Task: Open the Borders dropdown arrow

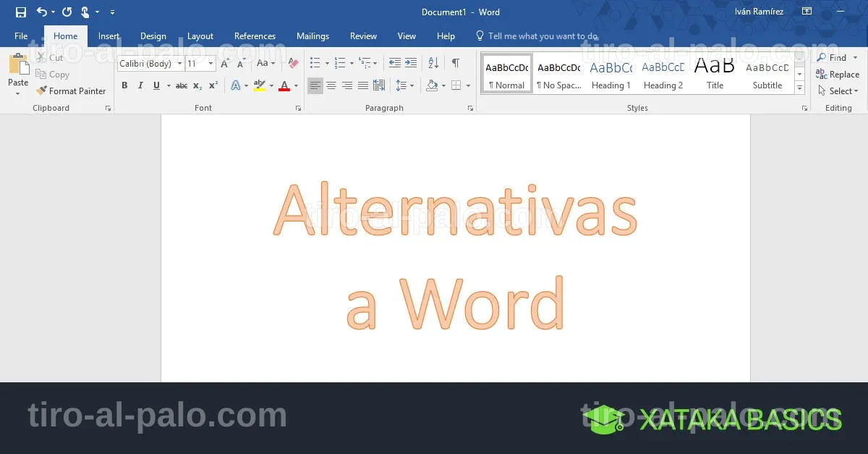Action: tap(468, 85)
